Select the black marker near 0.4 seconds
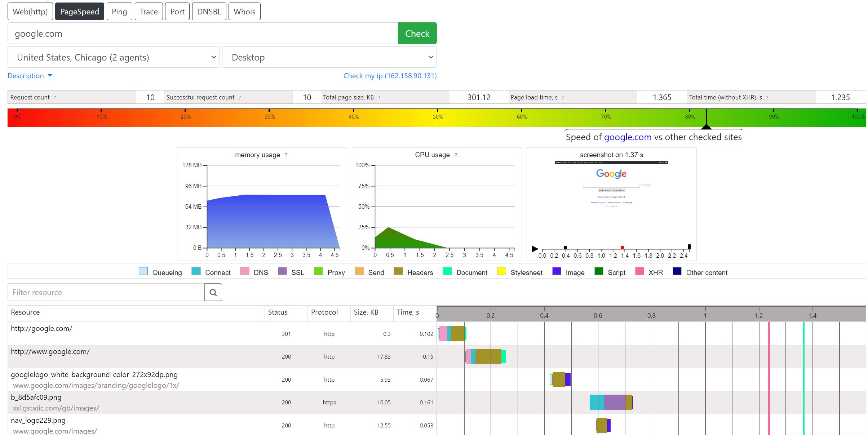This screenshot has height=435, width=868. click(565, 248)
